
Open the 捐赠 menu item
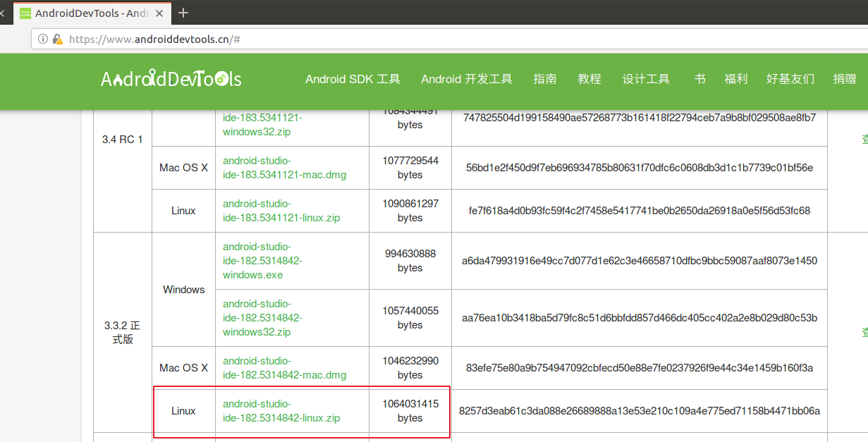(845, 79)
